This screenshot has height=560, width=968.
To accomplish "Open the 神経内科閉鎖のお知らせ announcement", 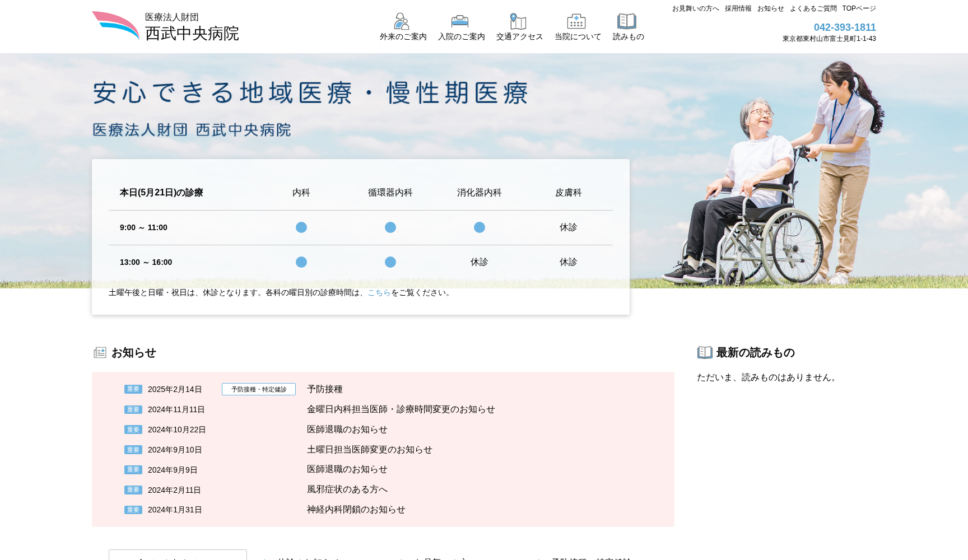I will [x=356, y=510].
